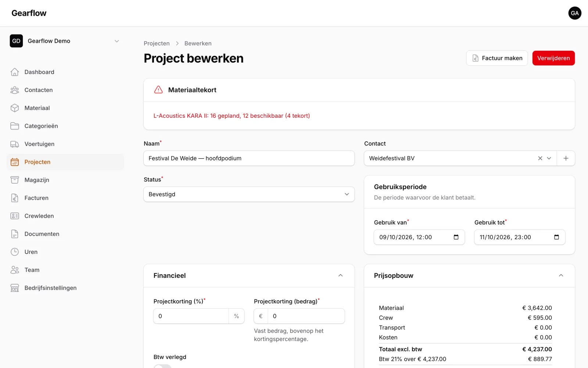Click the Documenten file icon
588x368 pixels.
15,234
